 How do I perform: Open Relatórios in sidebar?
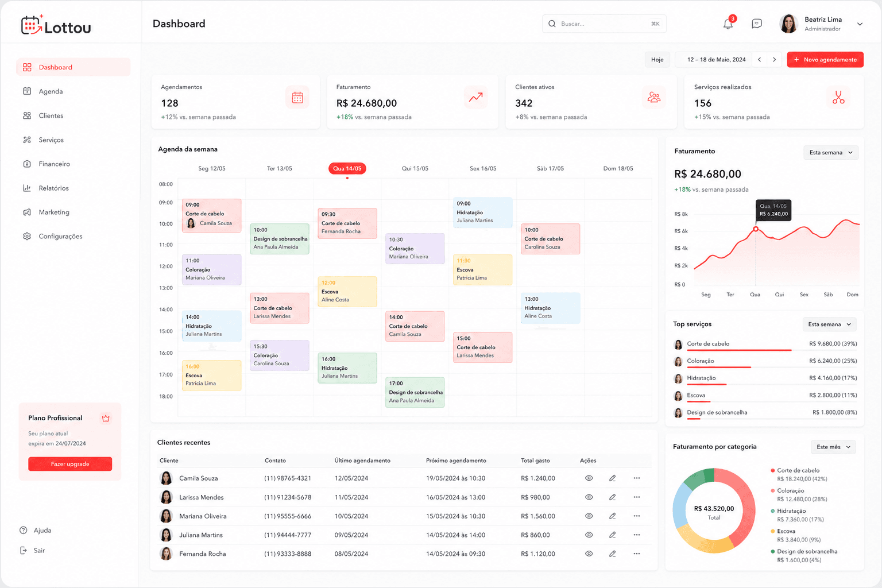[73, 188]
